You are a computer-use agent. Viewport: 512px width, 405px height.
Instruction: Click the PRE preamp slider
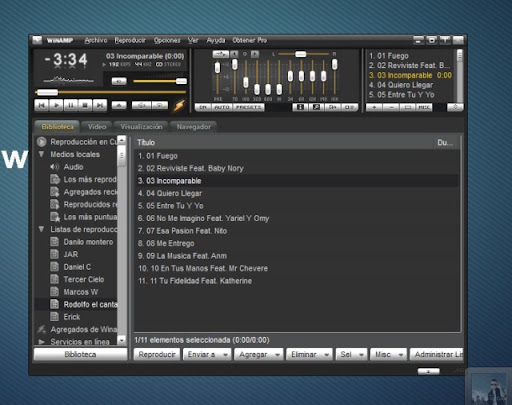click(217, 79)
